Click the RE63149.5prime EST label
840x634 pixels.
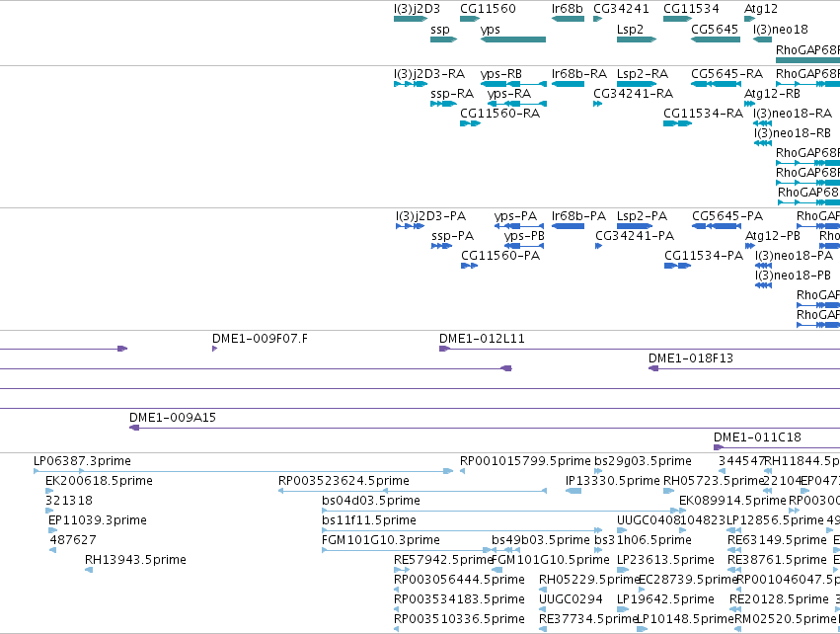[x=777, y=540]
